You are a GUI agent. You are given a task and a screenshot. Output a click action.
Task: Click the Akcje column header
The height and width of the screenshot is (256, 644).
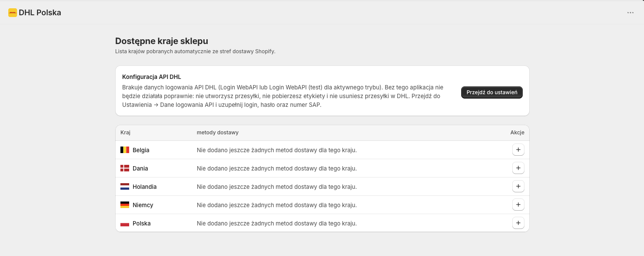click(517, 133)
